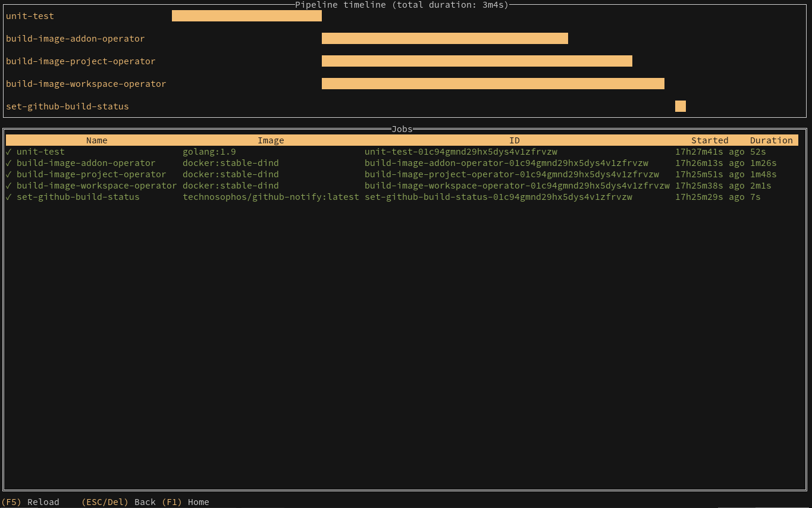Click the build-image-project-operator-01c94gmnd29hx5dys4v1zfrvzw ID

512,174
